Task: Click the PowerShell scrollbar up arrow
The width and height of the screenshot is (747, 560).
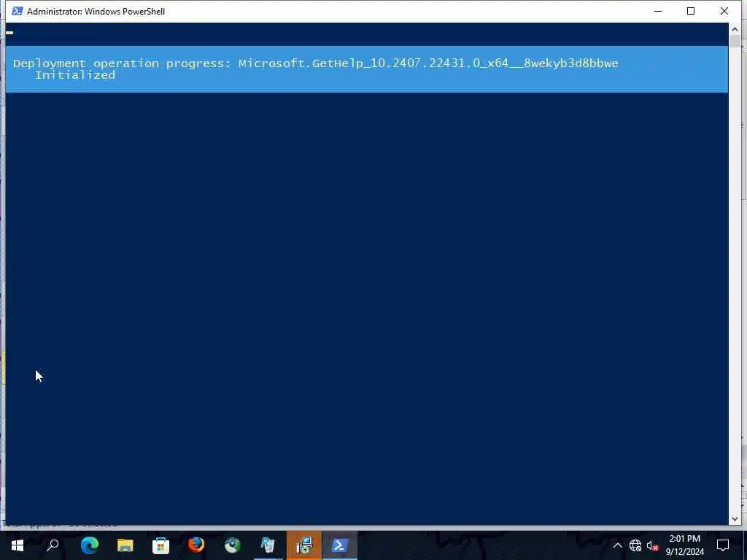Action: (735, 29)
